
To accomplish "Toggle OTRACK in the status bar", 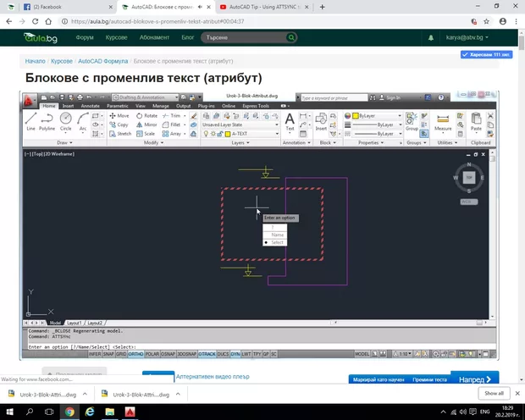I will (207, 355).
